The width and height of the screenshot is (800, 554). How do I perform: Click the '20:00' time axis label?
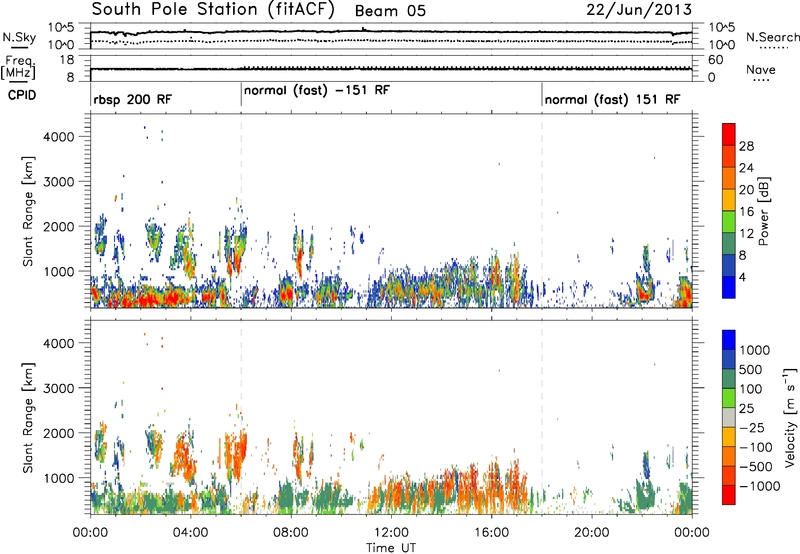coord(591,532)
